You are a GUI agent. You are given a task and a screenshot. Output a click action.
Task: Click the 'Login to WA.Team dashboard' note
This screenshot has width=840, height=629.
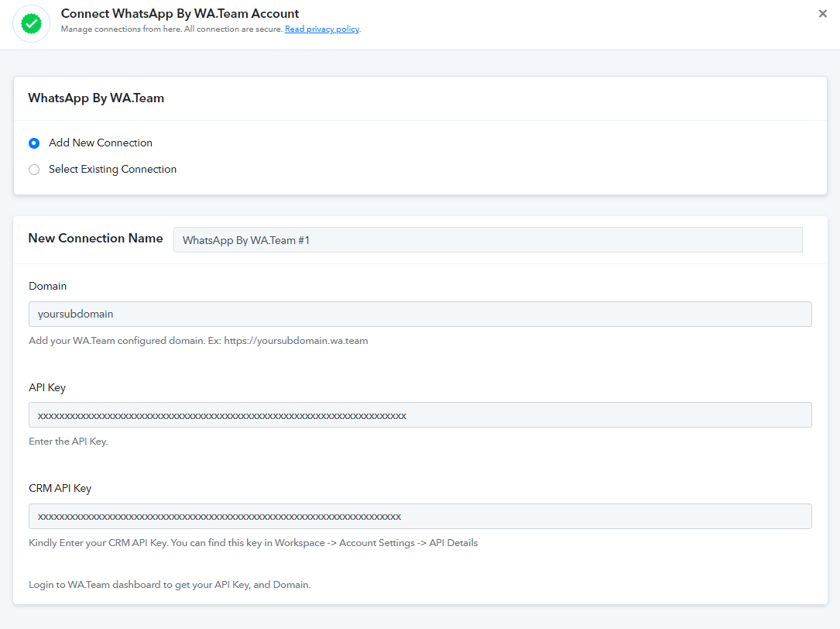[170, 585]
